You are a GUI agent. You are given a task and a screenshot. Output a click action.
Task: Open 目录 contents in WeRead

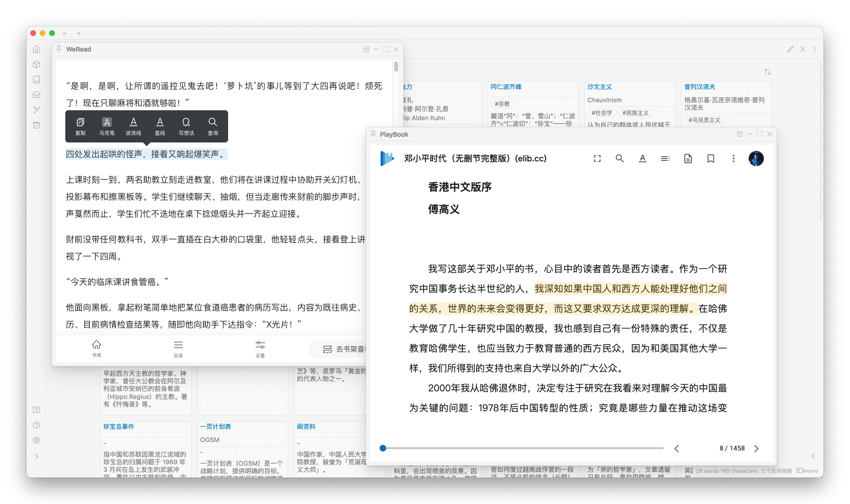coord(178,349)
